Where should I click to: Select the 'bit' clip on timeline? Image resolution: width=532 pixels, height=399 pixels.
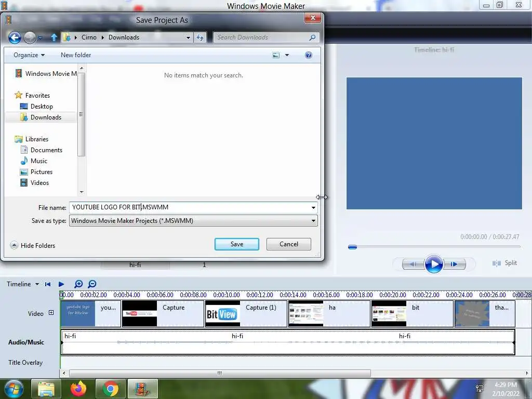412,313
